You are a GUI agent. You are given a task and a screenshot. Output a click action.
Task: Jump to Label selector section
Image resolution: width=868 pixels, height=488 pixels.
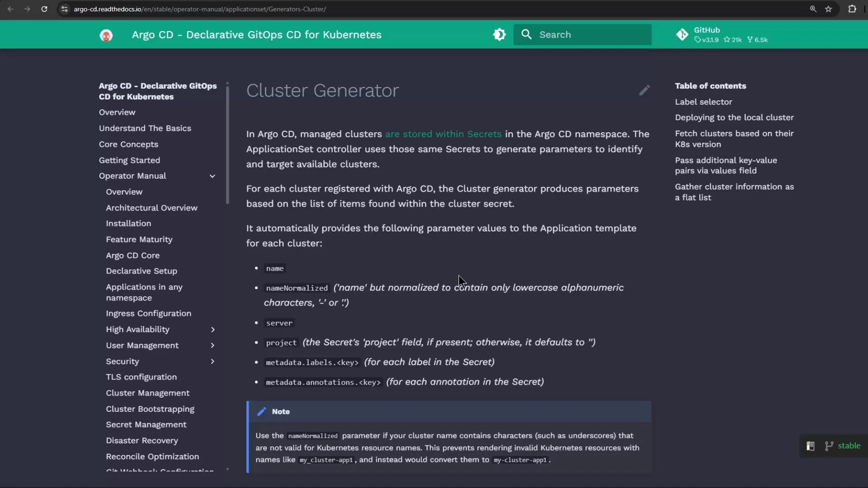pyautogui.click(x=703, y=102)
